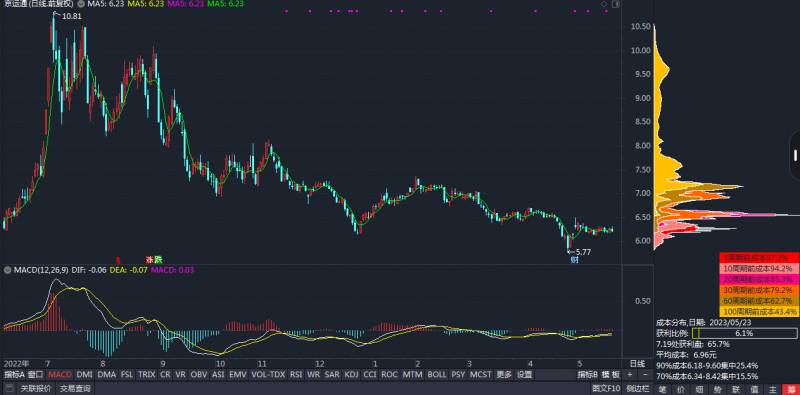Click the small square icon left of 关联报价
This screenshot has width=800, height=395.
[x=10, y=389]
